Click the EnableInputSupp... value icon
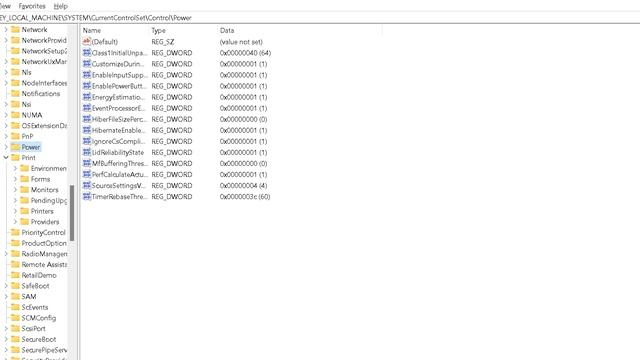The height and width of the screenshot is (360, 640). 87,75
